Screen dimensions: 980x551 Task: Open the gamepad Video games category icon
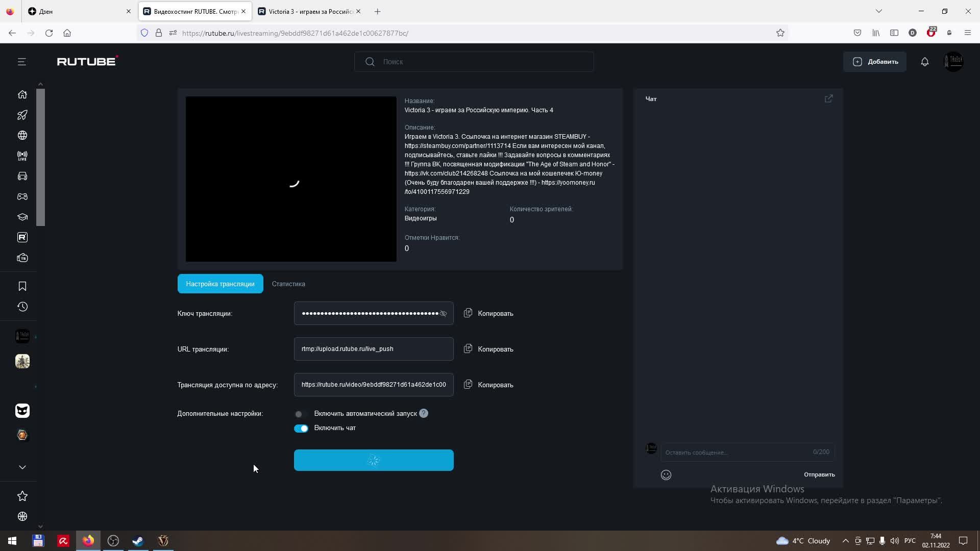tap(22, 196)
